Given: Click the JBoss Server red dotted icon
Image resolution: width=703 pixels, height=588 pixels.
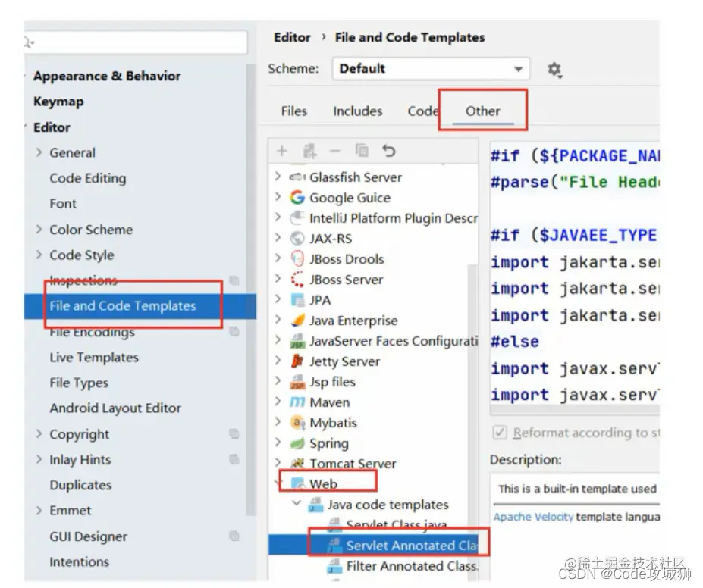Looking at the screenshot, I should (x=297, y=279).
